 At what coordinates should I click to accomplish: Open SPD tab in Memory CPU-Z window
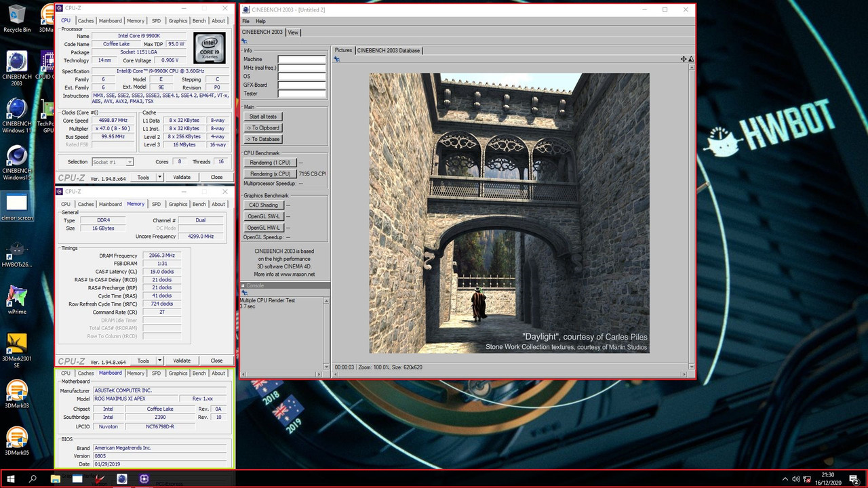click(156, 204)
